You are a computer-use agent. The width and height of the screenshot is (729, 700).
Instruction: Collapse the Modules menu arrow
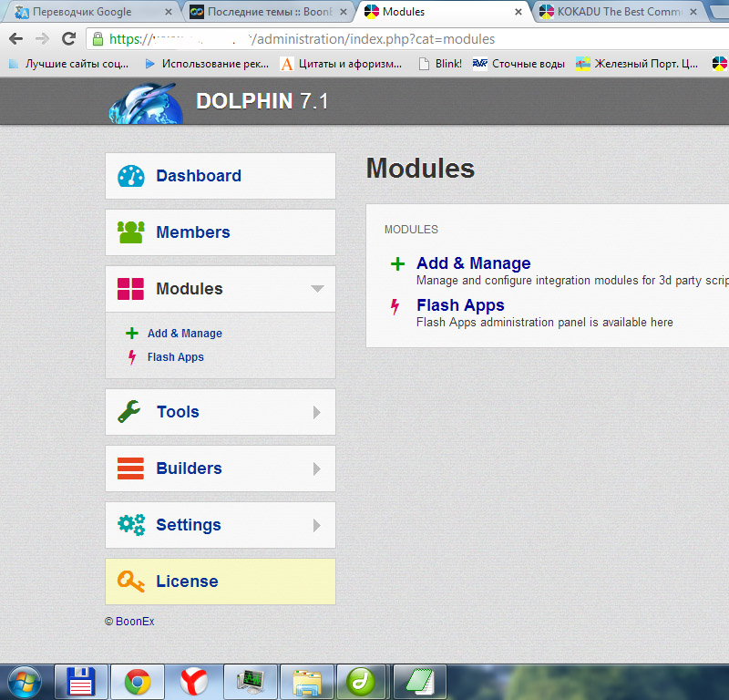pos(317,289)
